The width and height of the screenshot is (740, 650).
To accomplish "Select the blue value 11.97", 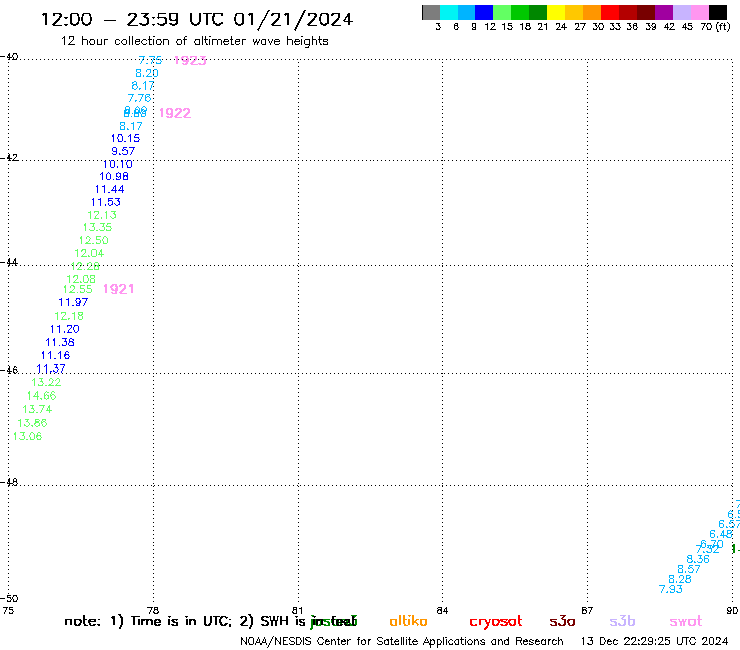I will [73, 302].
